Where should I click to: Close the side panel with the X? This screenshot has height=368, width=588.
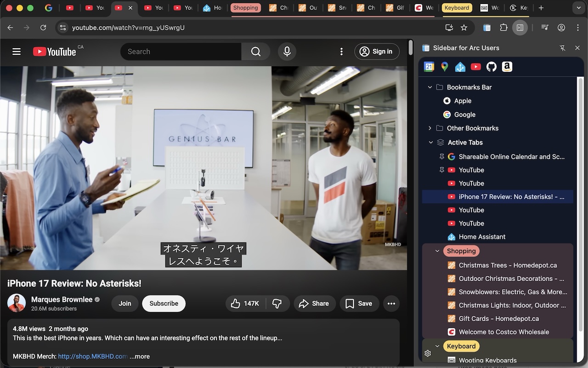tap(577, 48)
